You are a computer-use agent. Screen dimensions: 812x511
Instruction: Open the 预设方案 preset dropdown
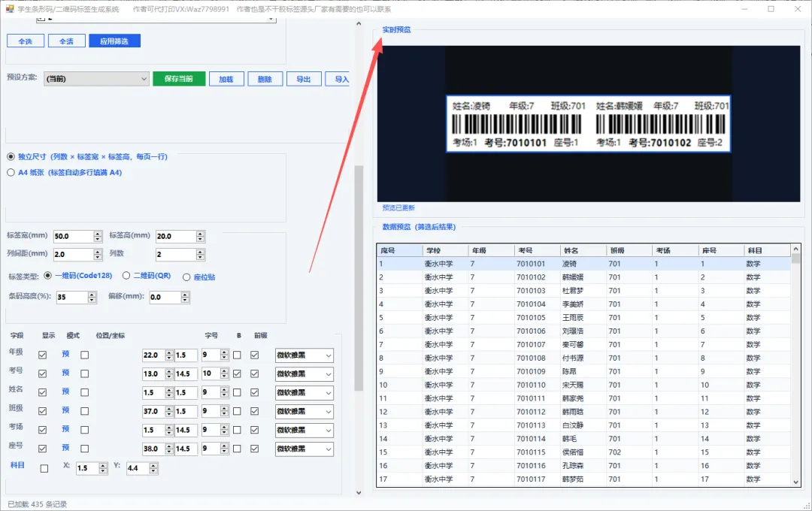tap(96, 79)
